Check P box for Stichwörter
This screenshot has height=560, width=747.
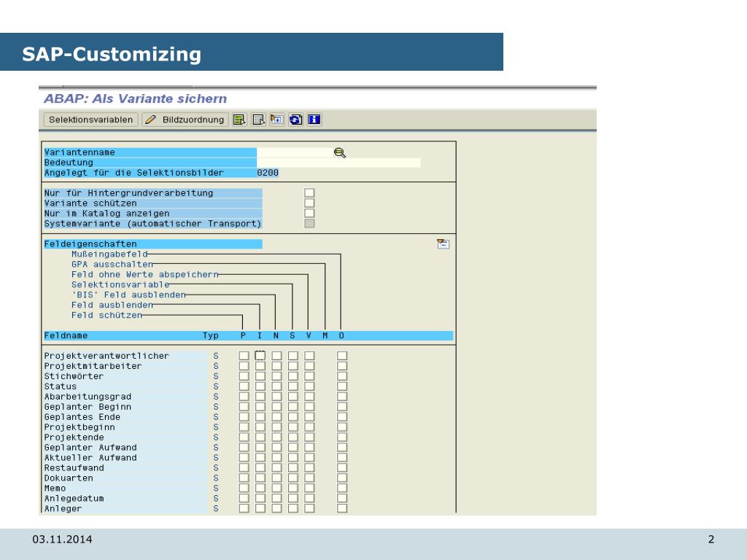click(x=244, y=376)
